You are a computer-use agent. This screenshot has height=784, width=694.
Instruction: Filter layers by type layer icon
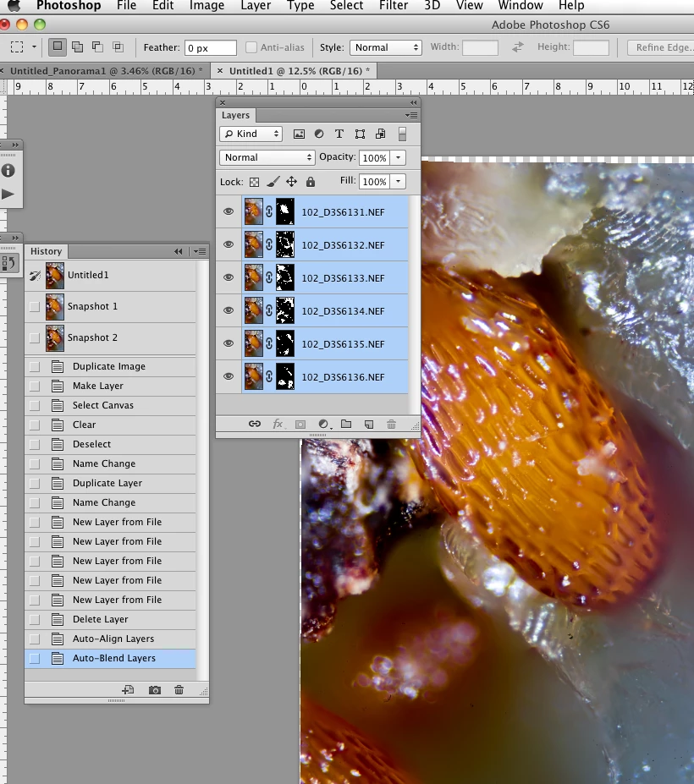(x=339, y=134)
